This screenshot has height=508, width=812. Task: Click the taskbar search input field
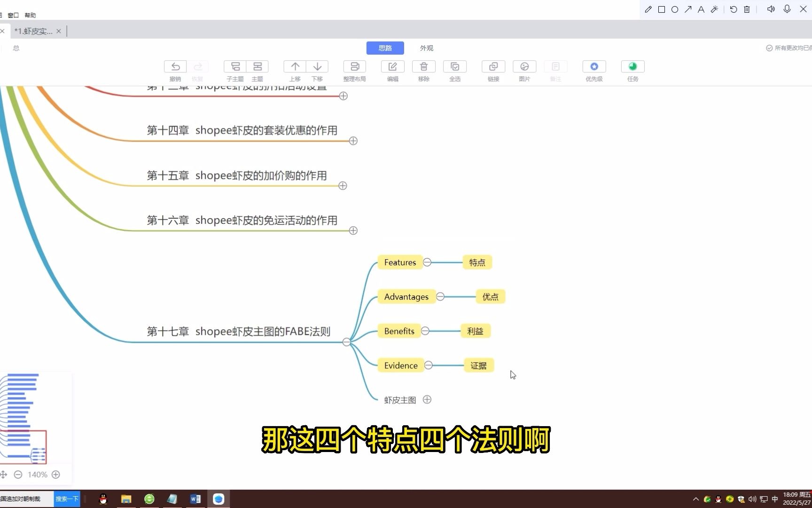26,499
